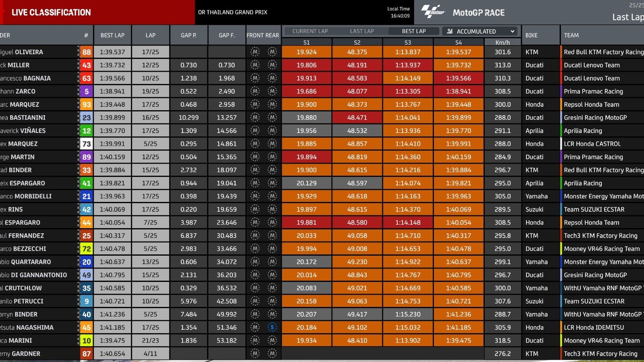
Task: Click Marini's front tyre compound icon
Action: click(x=255, y=341)
